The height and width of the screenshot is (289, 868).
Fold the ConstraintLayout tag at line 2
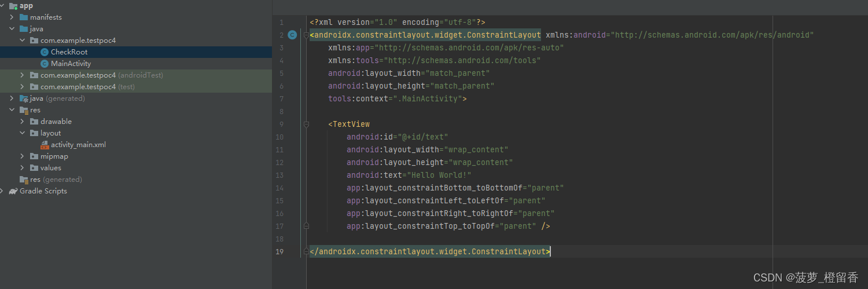(x=306, y=35)
